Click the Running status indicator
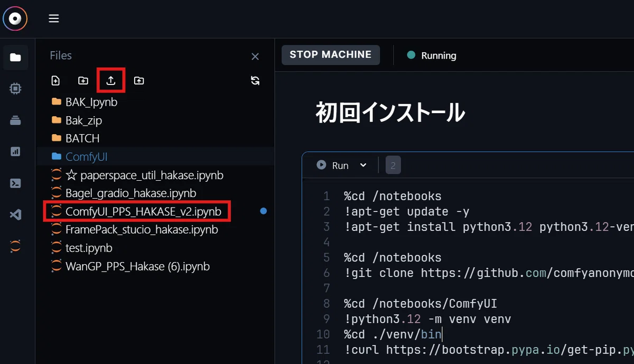The image size is (634, 364). 432,55
